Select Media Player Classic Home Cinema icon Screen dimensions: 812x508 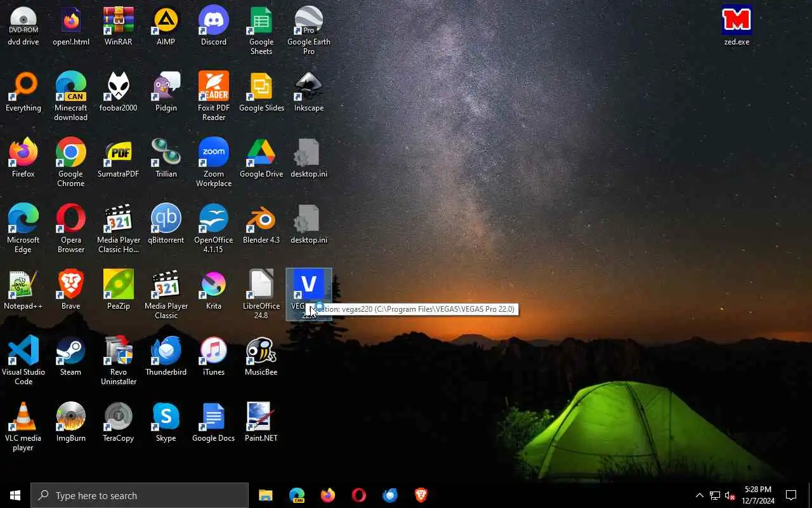click(x=119, y=229)
